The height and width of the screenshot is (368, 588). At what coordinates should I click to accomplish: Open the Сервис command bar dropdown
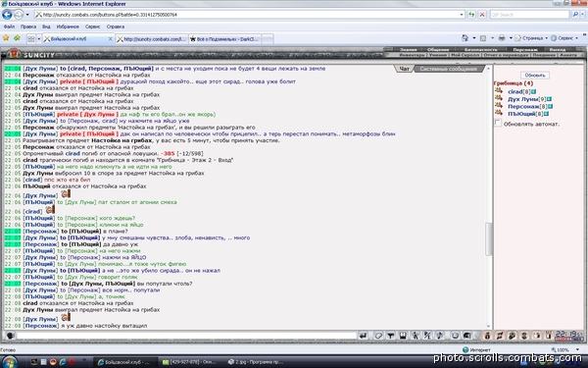point(564,38)
